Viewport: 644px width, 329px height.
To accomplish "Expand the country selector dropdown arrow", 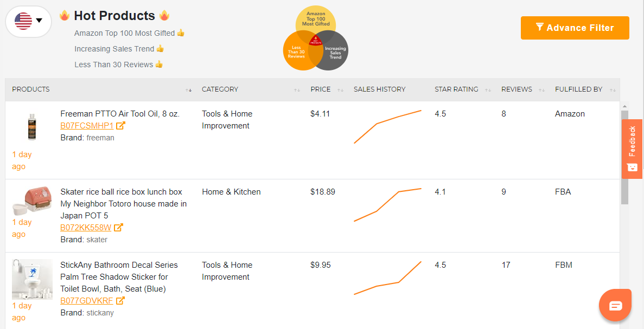I will coord(40,21).
